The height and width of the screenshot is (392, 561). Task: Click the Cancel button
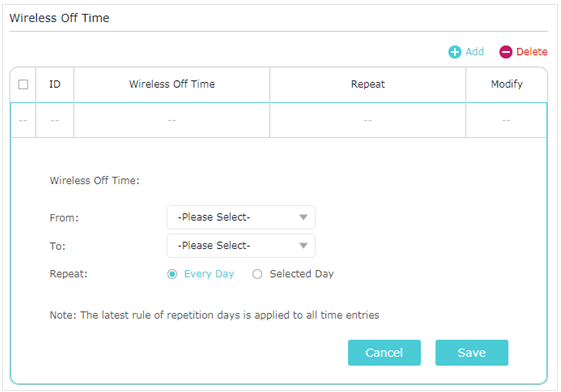384,353
